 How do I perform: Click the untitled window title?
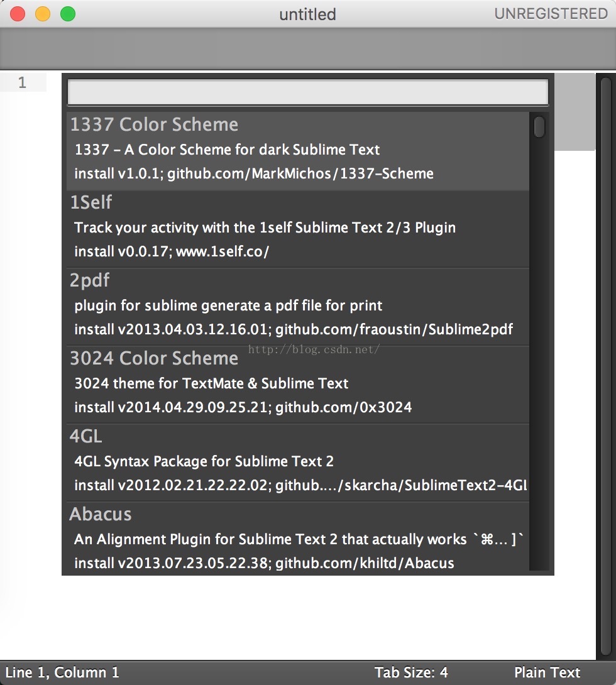(307, 14)
